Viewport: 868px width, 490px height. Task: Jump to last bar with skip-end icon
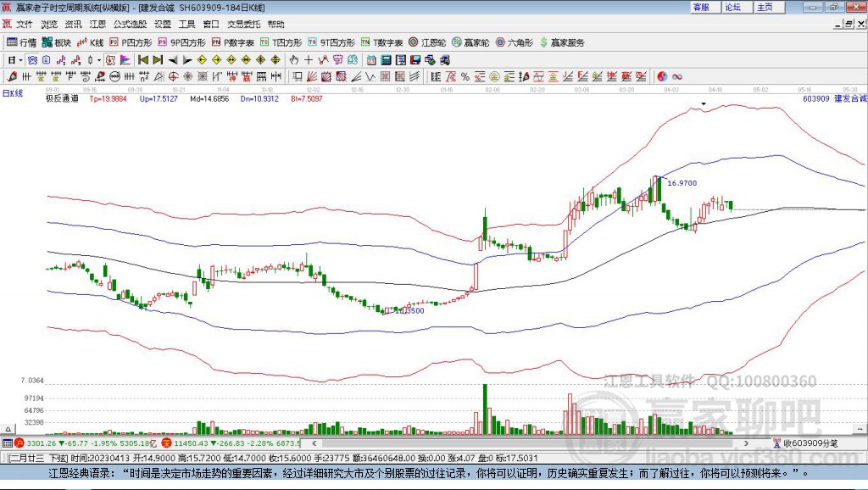(158, 60)
